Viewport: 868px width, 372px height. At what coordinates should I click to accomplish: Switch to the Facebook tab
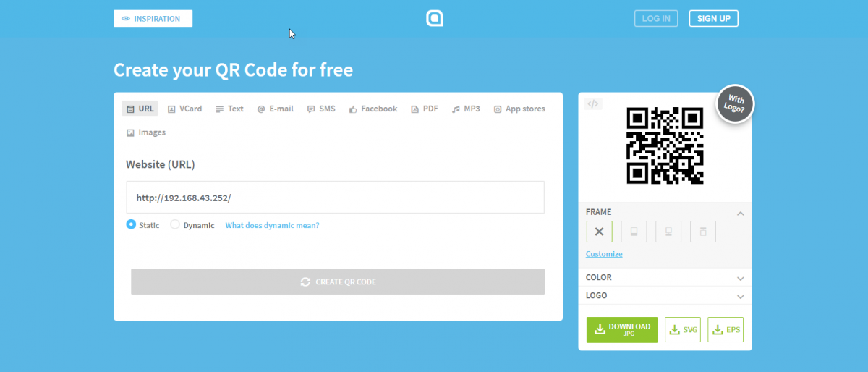373,109
